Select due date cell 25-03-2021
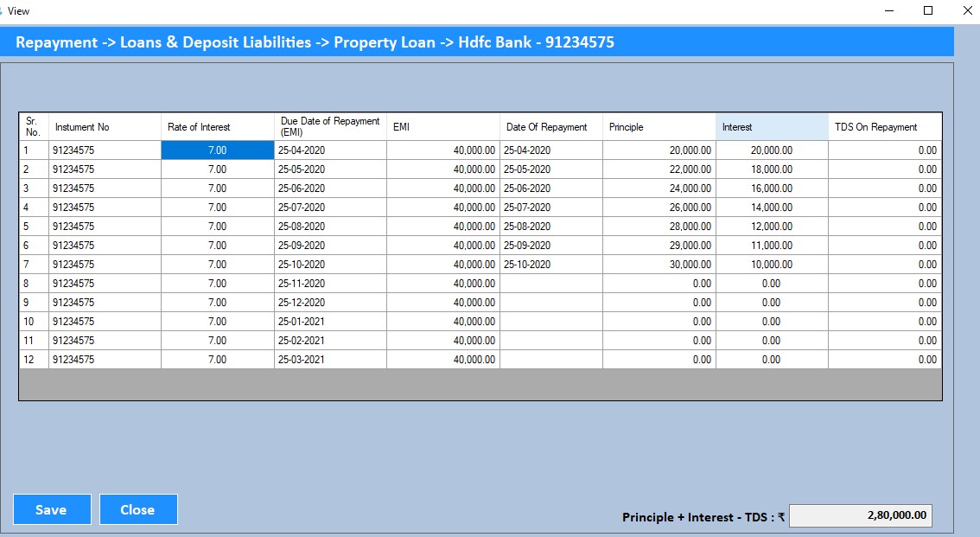 tap(329, 360)
